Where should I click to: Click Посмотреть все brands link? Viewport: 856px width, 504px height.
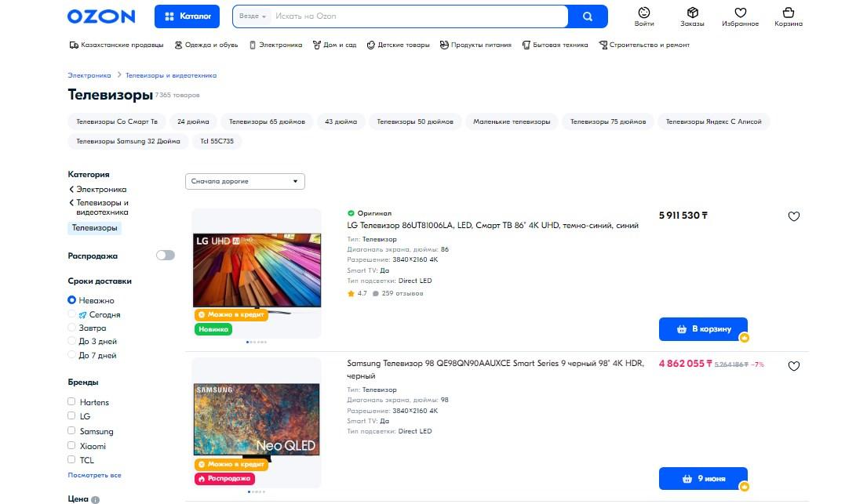pyautogui.click(x=94, y=475)
